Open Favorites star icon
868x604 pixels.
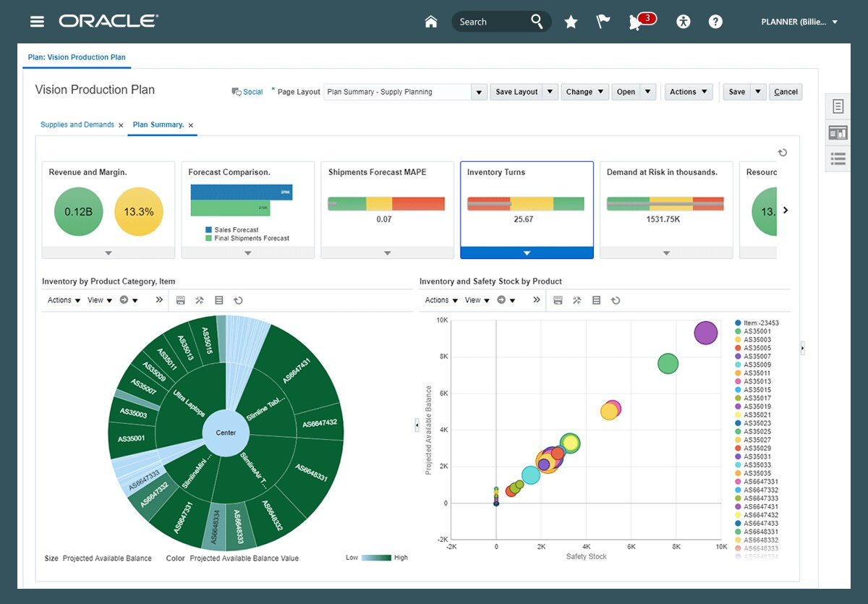point(571,22)
